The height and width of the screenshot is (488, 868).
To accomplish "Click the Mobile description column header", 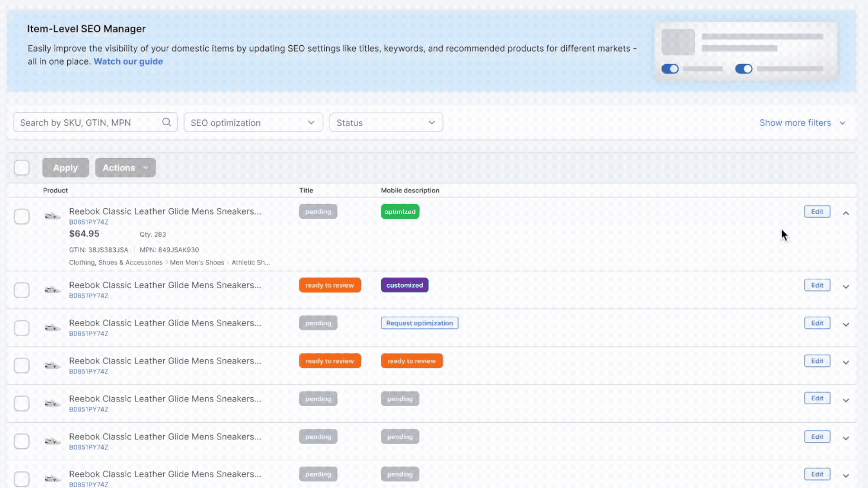I will coord(410,190).
